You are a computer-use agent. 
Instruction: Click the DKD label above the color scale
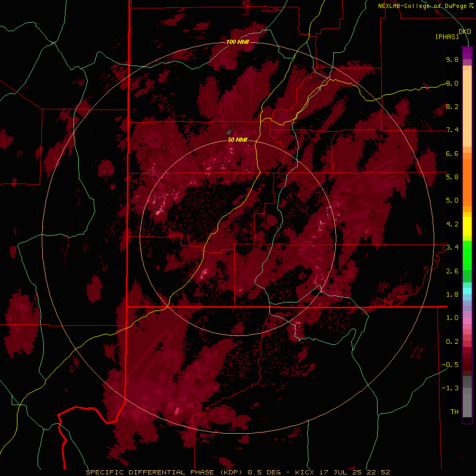coord(465,31)
